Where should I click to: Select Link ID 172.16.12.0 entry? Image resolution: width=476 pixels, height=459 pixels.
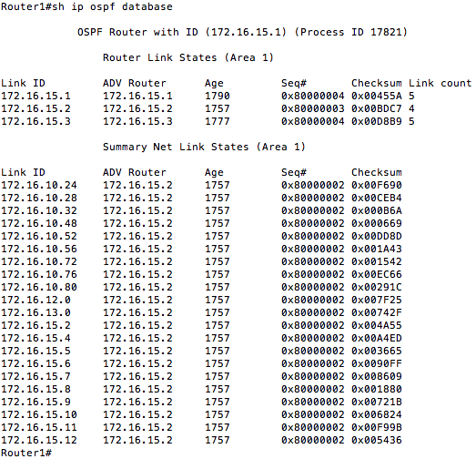click(35, 301)
